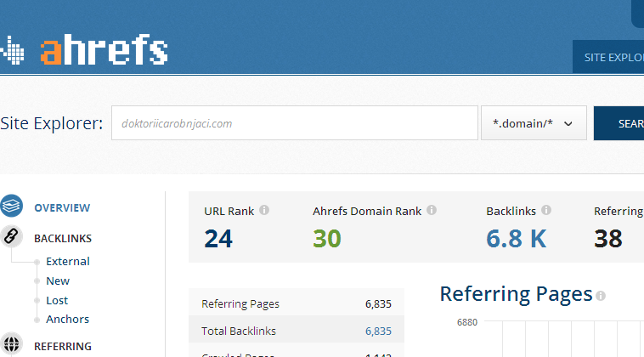Select Referring section in sidebar
The width and height of the screenshot is (644, 357).
coord(63,346)
